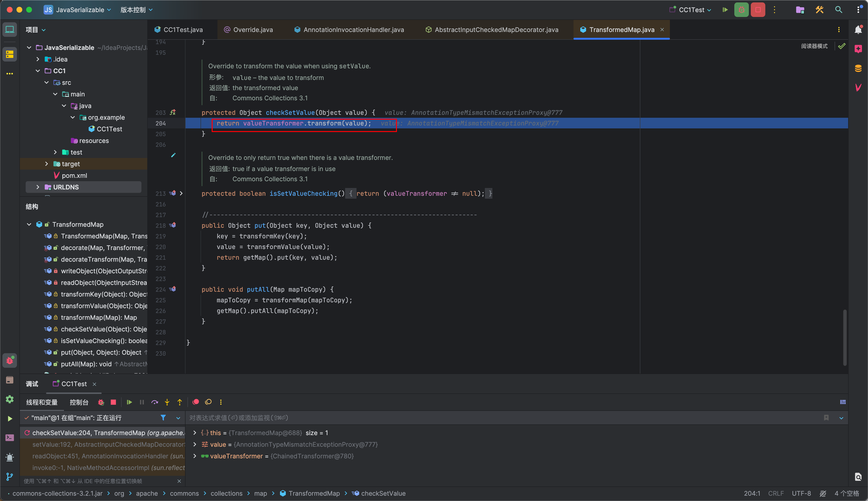Open Search Everywhere magnifier
Viewport: 868px width, 501px height.
(x=839, y=10)
